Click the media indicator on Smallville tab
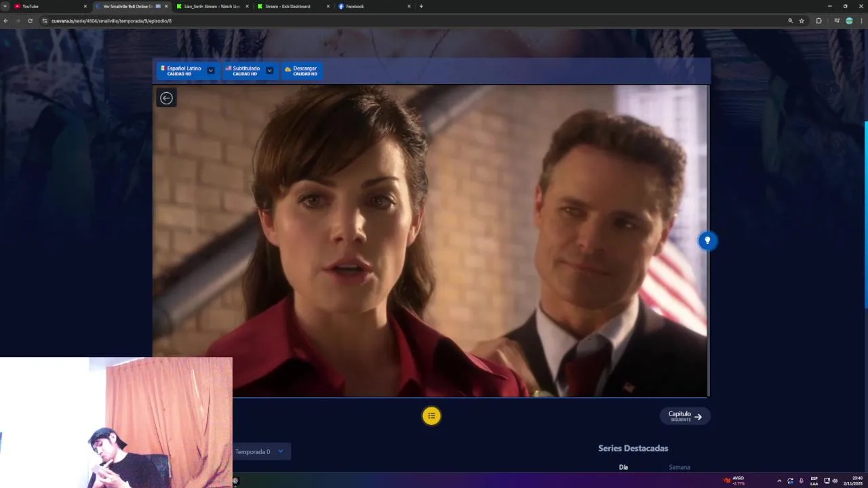Viewport: 868px width, 488px height. click(158, 6)
